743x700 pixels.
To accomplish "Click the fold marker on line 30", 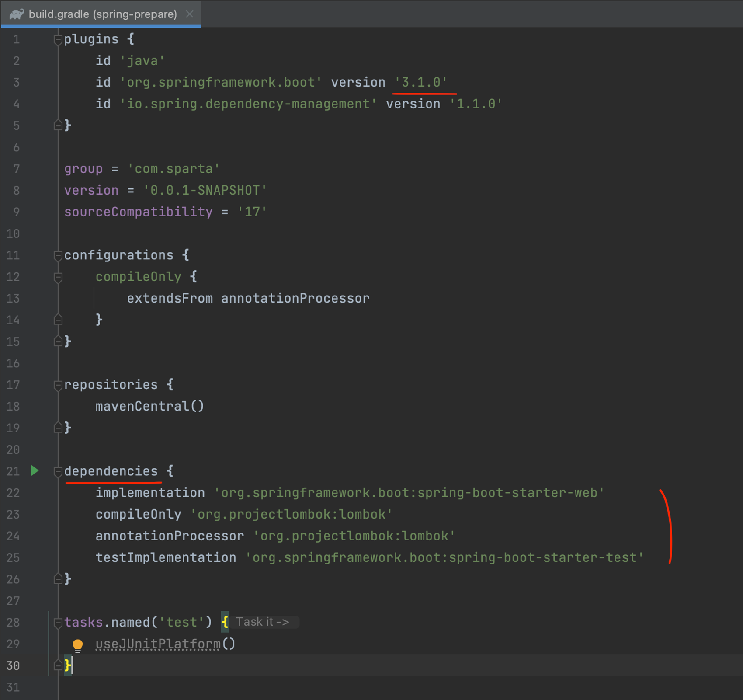I will coord(57,665).
